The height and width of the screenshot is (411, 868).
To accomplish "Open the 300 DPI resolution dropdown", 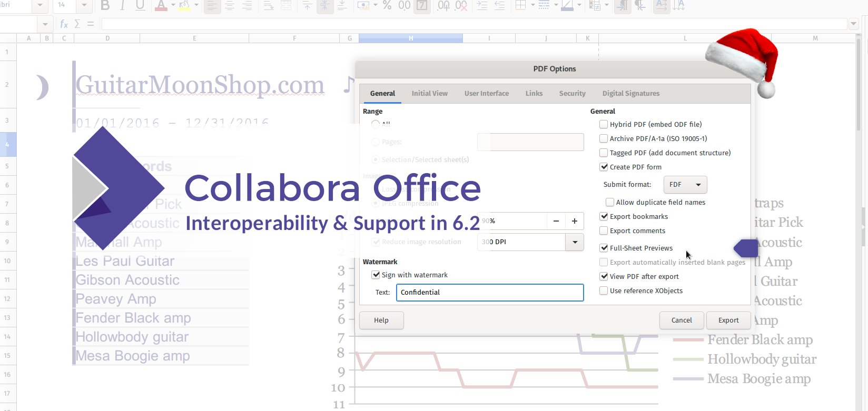I will click(575, 242).
